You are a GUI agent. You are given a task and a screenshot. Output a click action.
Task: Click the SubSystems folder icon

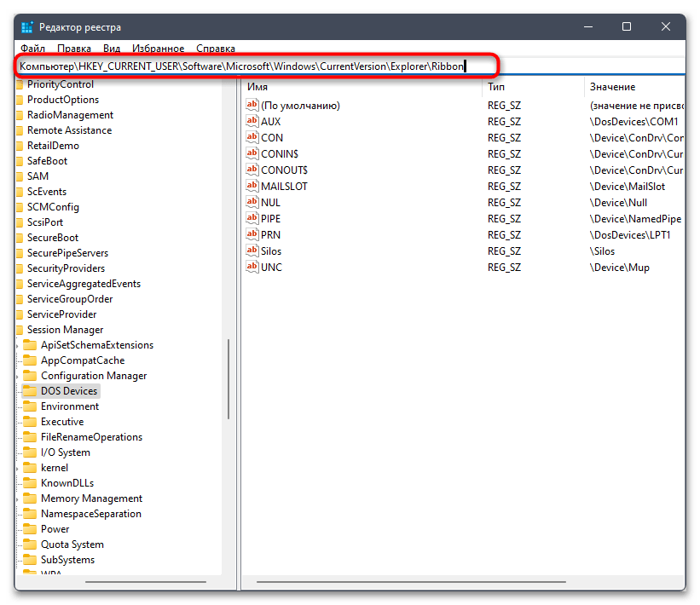[30, 560]
